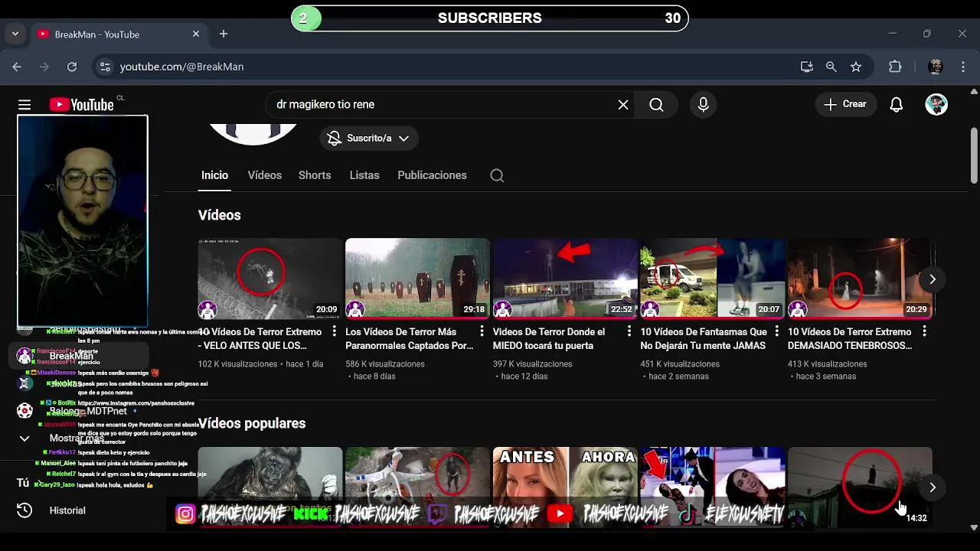The width and height of the screenshot is (980, 551).
Task: Open video title 'Videos De Terror Donde el MIEDO'
Action: coord(549,339)
